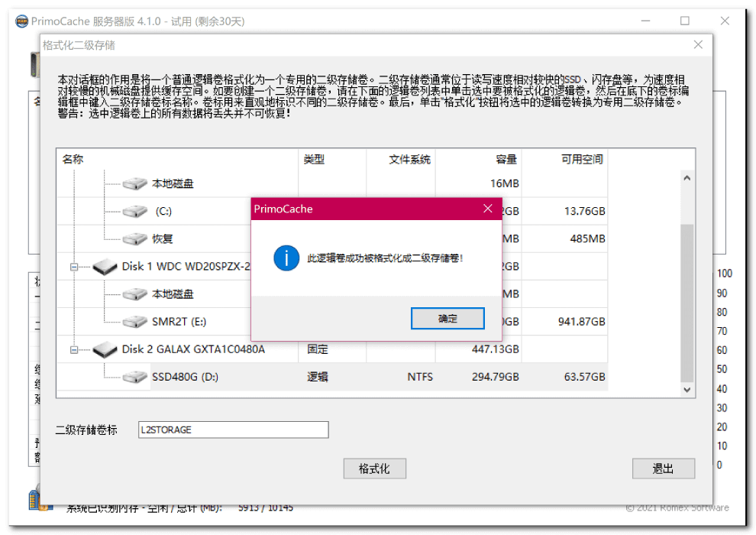Image resolution: width=756 pixels, height=535 pixels.
Task: Click the 恢复 partition icon
Action: point(135,239)
